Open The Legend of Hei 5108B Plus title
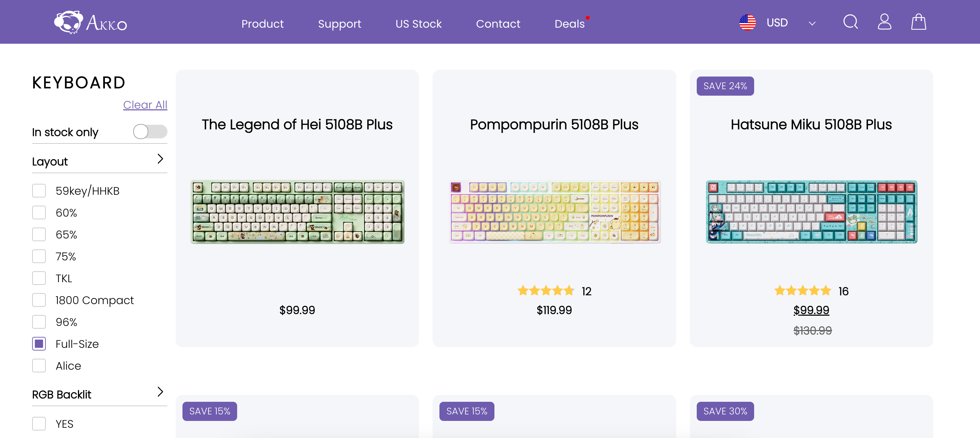 click(x=297, y=124)
